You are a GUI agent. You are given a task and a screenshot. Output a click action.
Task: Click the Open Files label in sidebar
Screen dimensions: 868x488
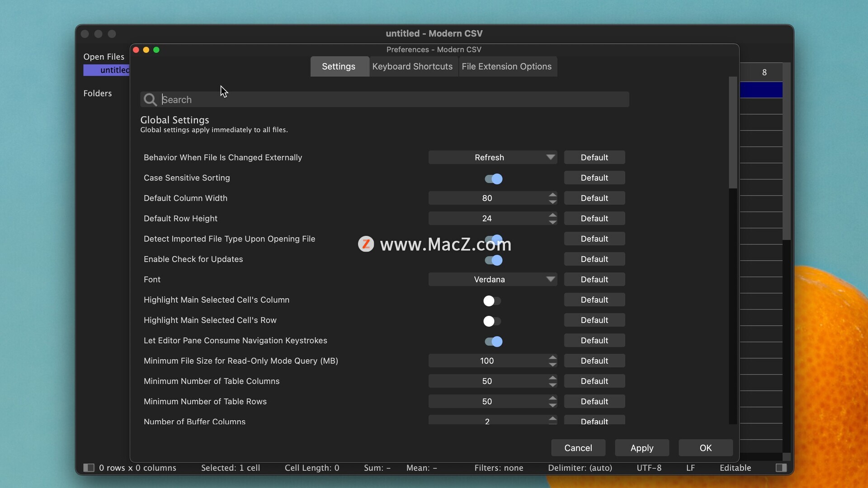(x=104, y=56)
